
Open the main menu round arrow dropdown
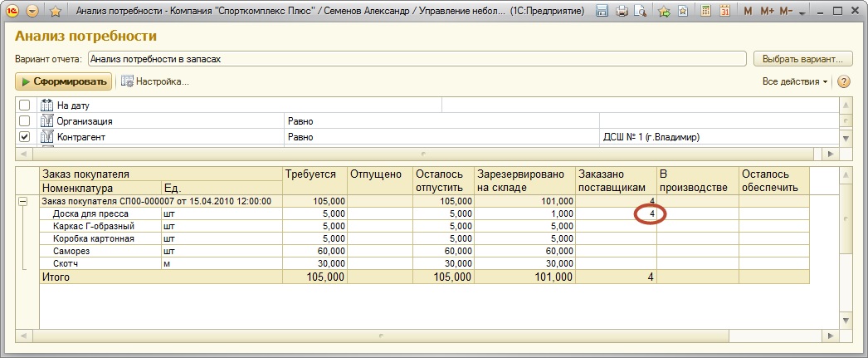(x=32, y=12)
